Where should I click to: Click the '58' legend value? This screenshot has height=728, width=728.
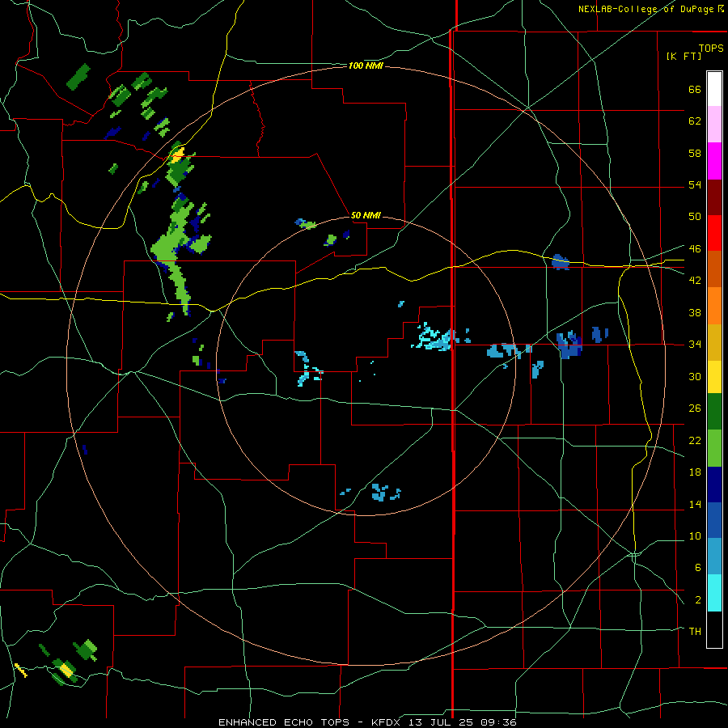(x=695, y=153)
